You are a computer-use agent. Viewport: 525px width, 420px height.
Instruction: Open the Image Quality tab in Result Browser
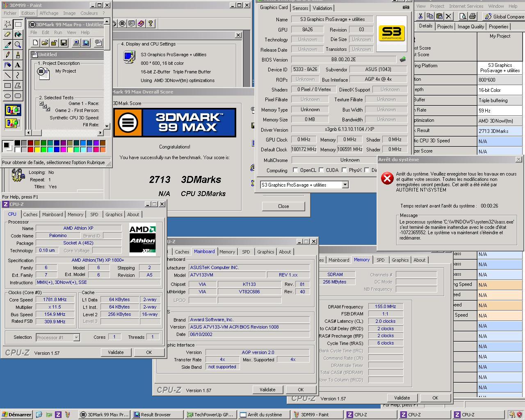(471, 27)
